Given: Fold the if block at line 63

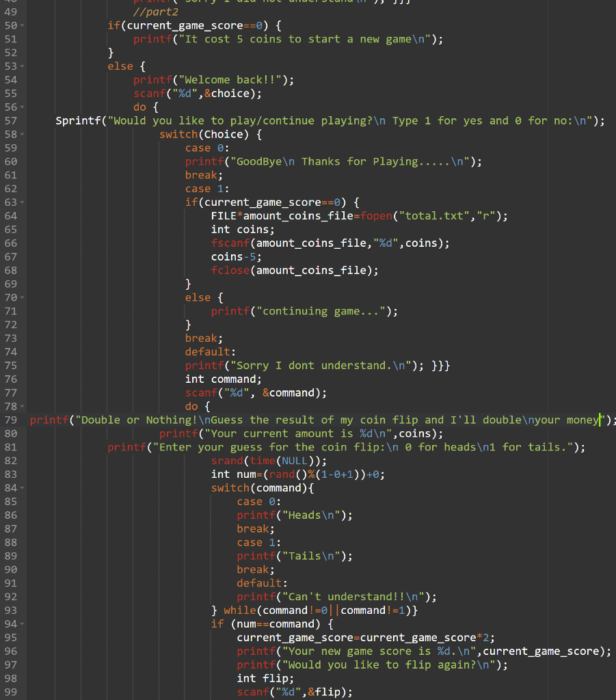Looking at the screenshot, I should coord(23,202).
